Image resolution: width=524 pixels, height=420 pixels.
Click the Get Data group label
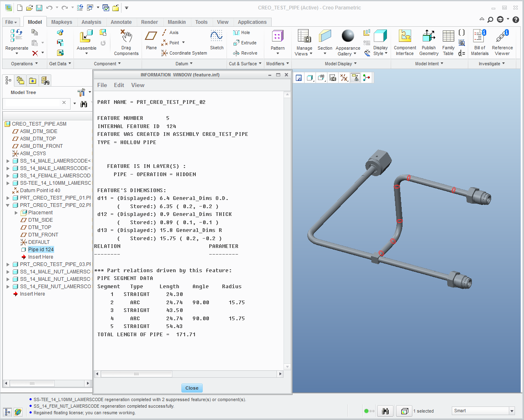[x=60, y=64]
